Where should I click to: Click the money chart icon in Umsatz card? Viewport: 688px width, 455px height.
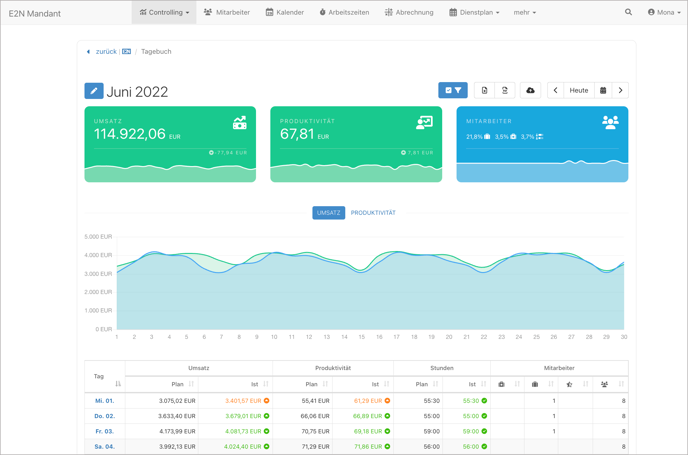(x=240, y=123)
